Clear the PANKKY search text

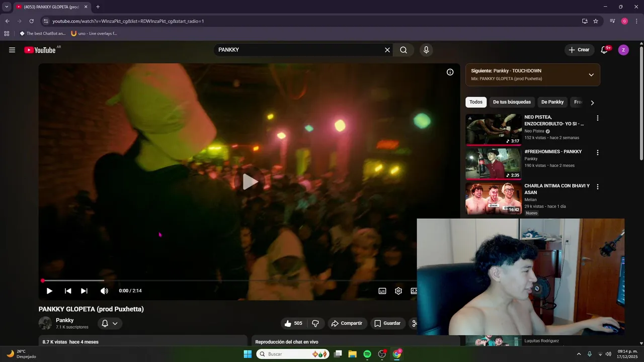click(387, 50)
